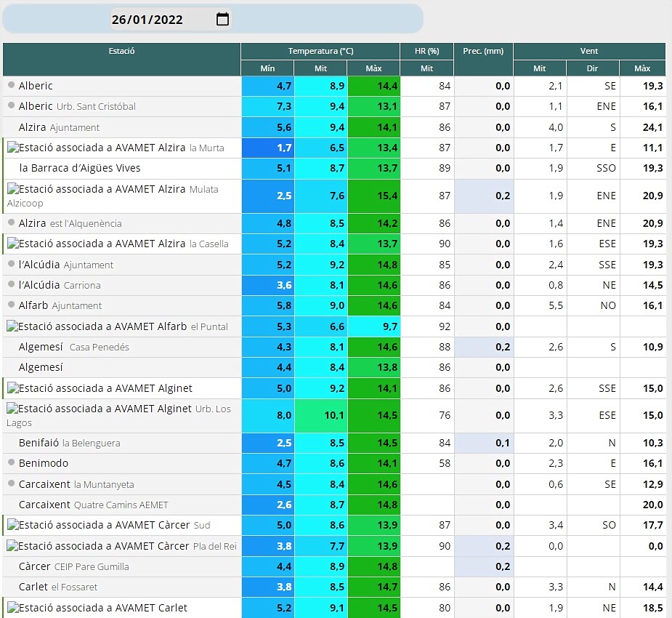Viewport: 672px width, 618px height.
Task: Sort by wind Dir column header
Action: coord(592,68)
